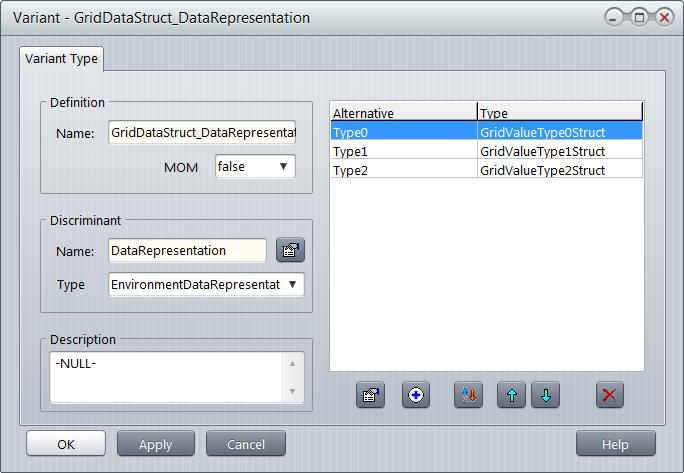Click the OK button
The image size is (684, 473).
click(x=66, y=444)
